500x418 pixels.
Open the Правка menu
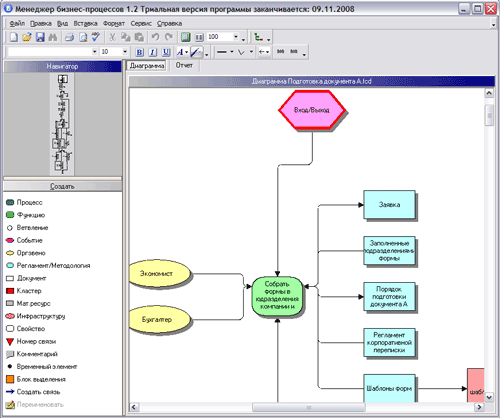tap(41, 23)
